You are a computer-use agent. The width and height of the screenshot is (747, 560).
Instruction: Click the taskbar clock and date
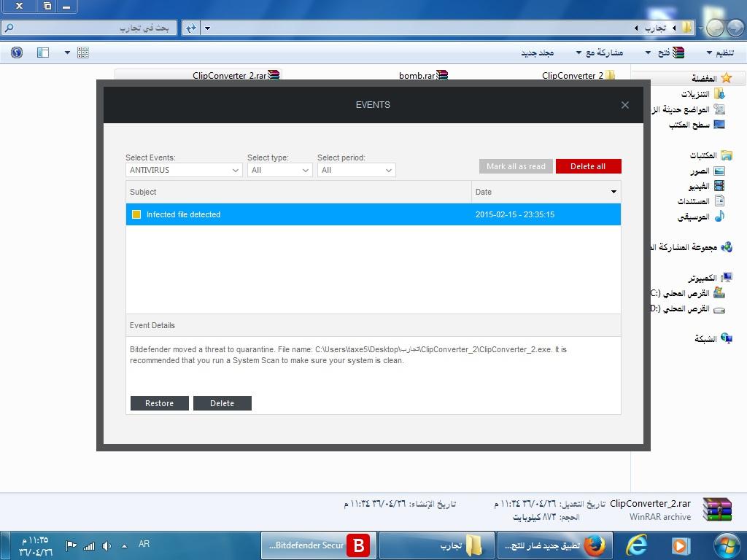click(x=36, y=546)
